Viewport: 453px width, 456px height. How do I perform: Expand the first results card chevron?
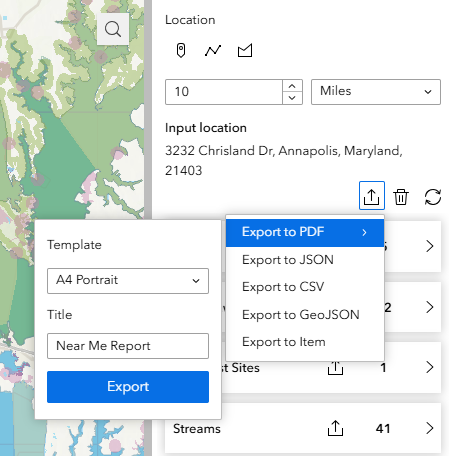(430, 246)
